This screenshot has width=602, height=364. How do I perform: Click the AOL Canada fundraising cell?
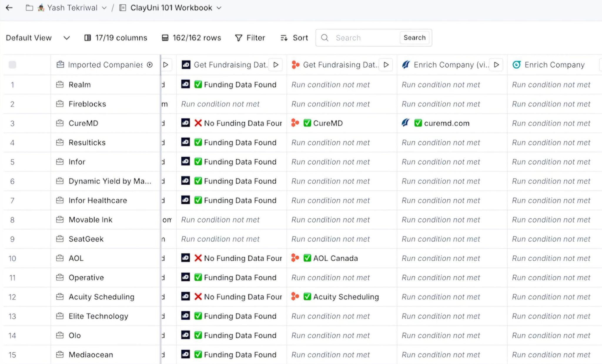(342, 258)
